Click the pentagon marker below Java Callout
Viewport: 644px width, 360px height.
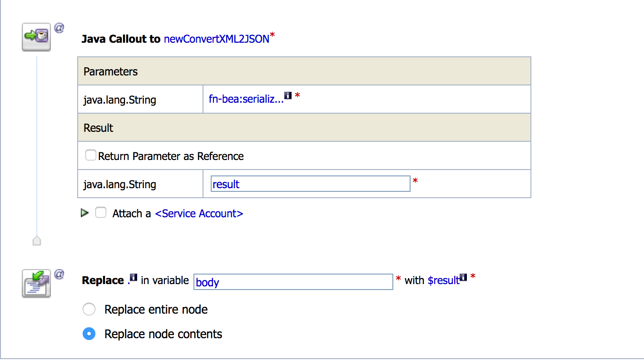tap(37, 240)
